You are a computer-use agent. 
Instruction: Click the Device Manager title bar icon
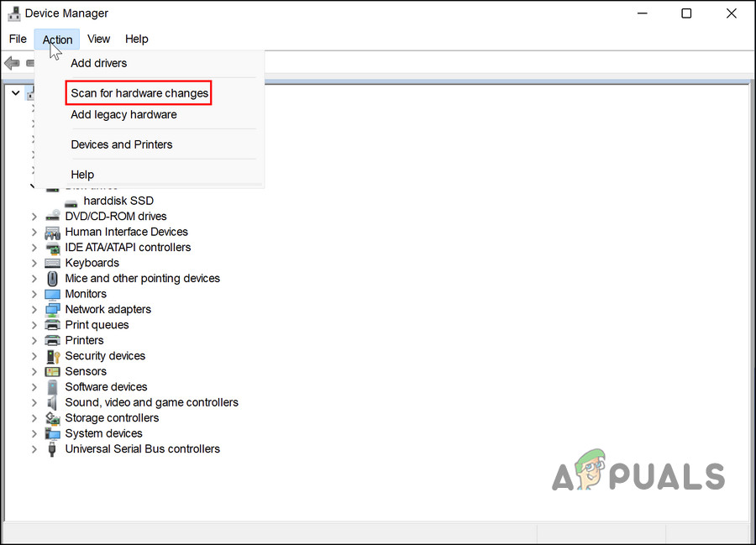(x=14, y=13)
